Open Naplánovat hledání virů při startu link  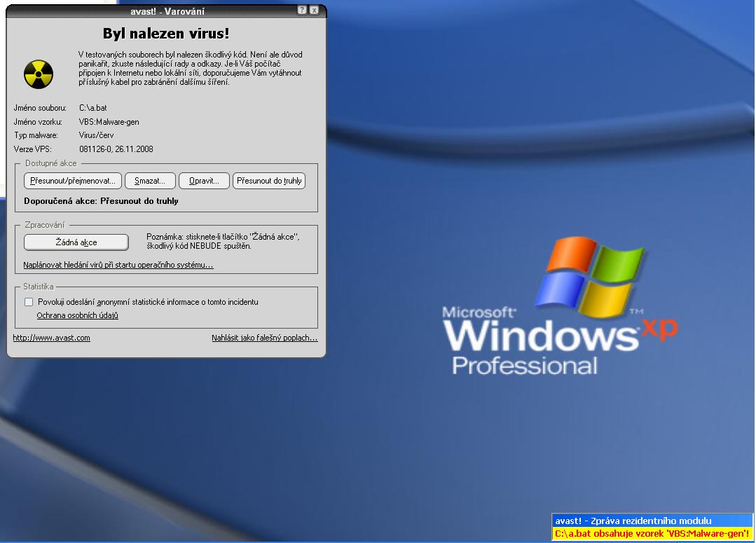118,265
